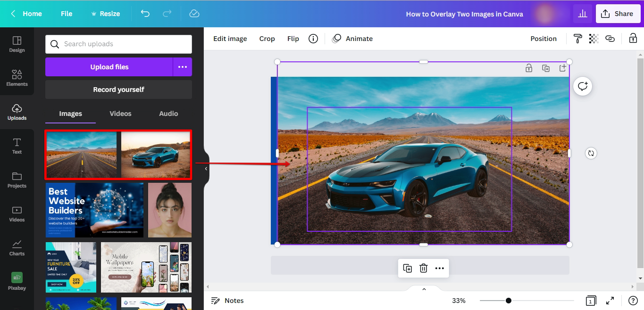Open design insights with the bar chart icon
The image size is (644, 310).
click(582, 14)
